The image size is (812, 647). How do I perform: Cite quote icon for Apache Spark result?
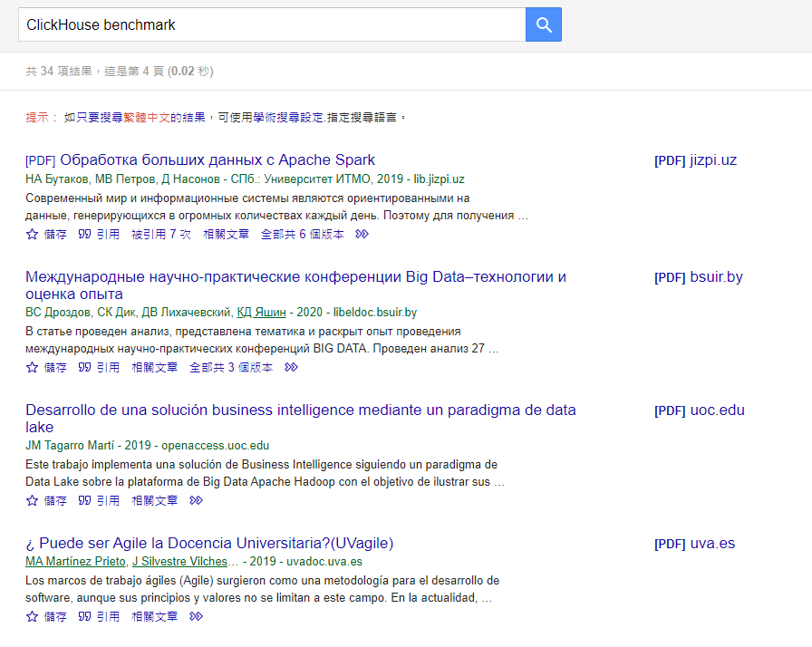(x=84, y=234)
